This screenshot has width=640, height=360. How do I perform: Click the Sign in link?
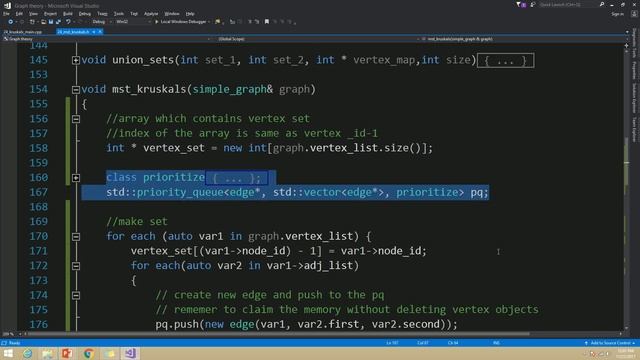617,14
